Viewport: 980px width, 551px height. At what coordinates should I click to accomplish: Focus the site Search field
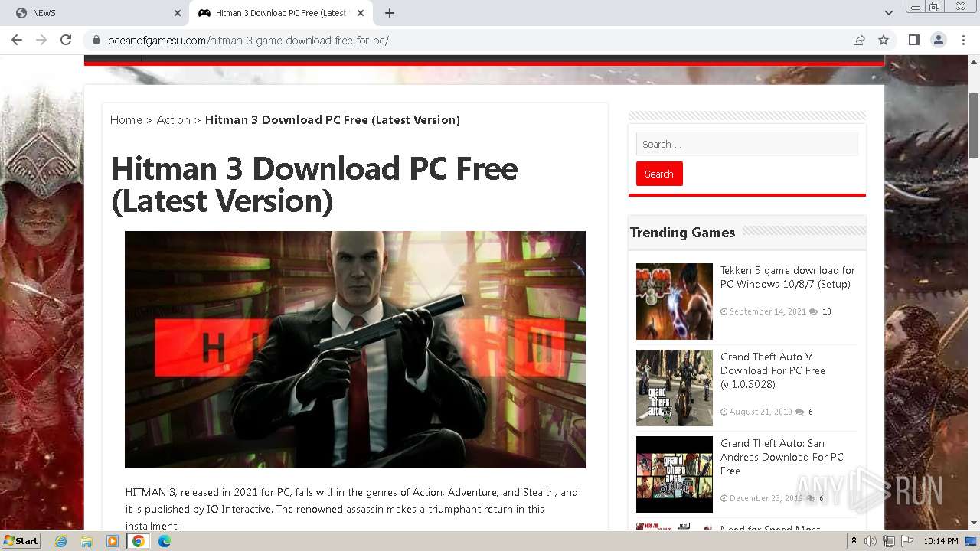(746, 144)
